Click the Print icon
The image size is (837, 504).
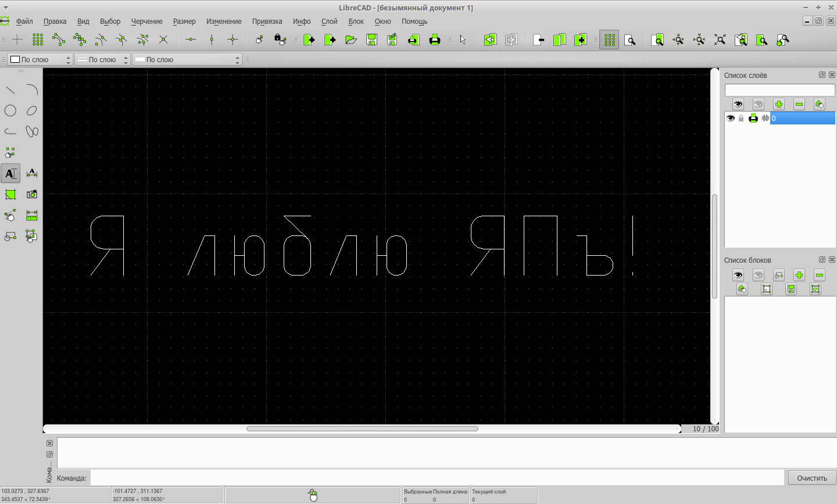click(434, 40)
